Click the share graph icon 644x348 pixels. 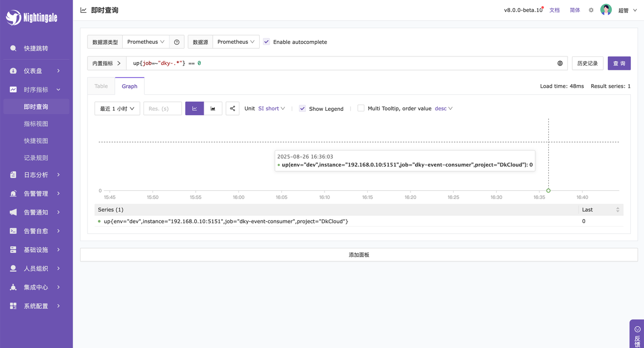click(x=232, y=108)
